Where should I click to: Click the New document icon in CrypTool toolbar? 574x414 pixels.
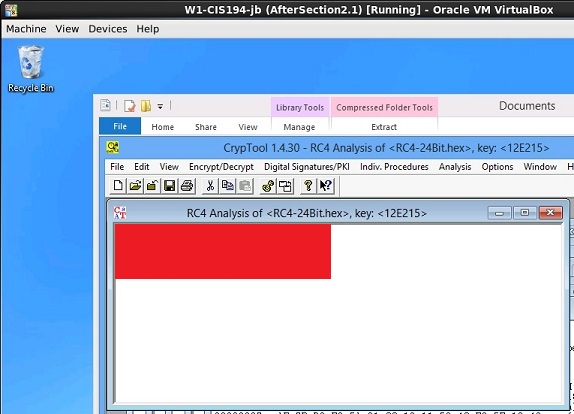point(118,186)
